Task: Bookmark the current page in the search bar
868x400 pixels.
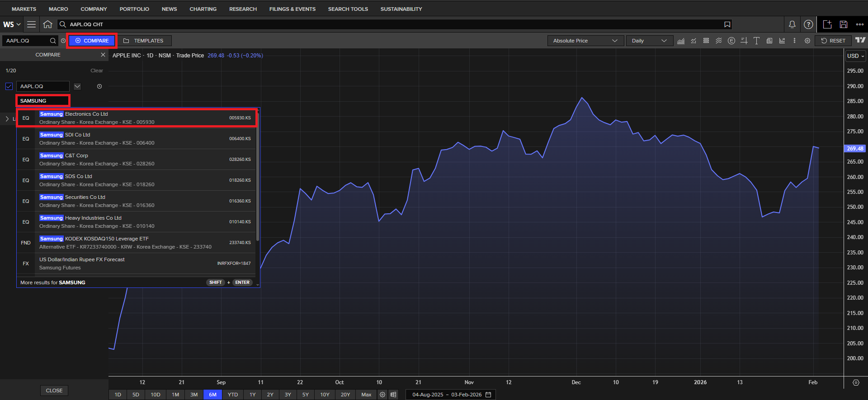Action: (x=727, y=24)
